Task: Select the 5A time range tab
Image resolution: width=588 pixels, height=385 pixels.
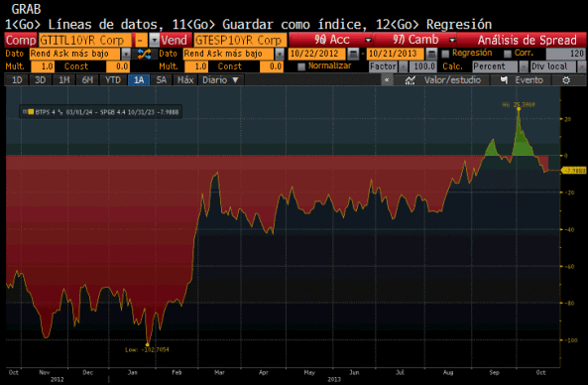Action: (x=162, y=80)
